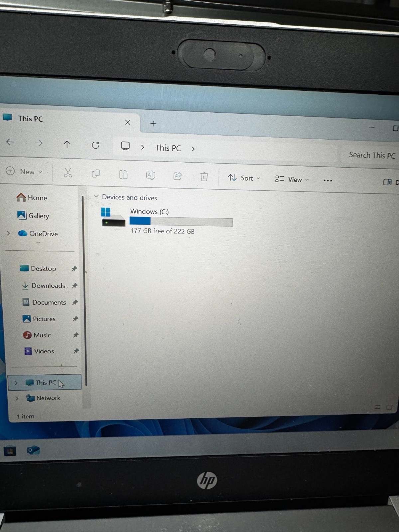This screenshot has width=399, height=532.
Task: Click This PC in the address breadcrumb
Action: [168, 148]
